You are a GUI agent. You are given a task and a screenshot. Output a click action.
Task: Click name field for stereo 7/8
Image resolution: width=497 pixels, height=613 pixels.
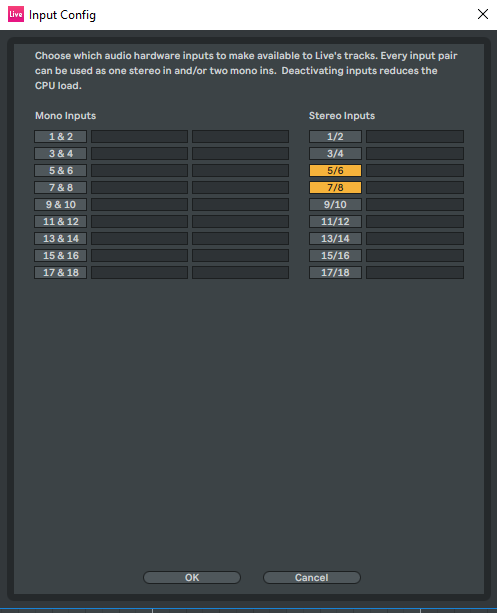coord(415,187)
